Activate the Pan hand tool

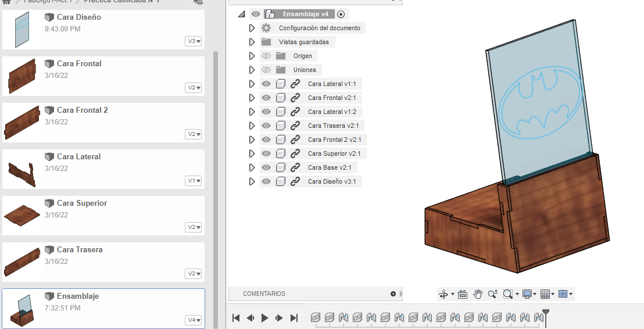click(477, 294)
